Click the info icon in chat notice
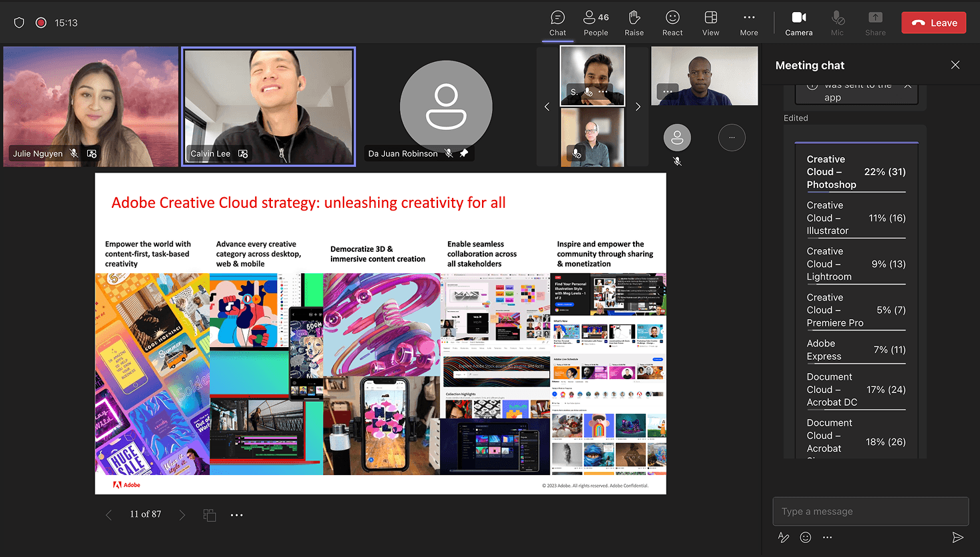Screen dimensions: 980x557 [812, 86]
